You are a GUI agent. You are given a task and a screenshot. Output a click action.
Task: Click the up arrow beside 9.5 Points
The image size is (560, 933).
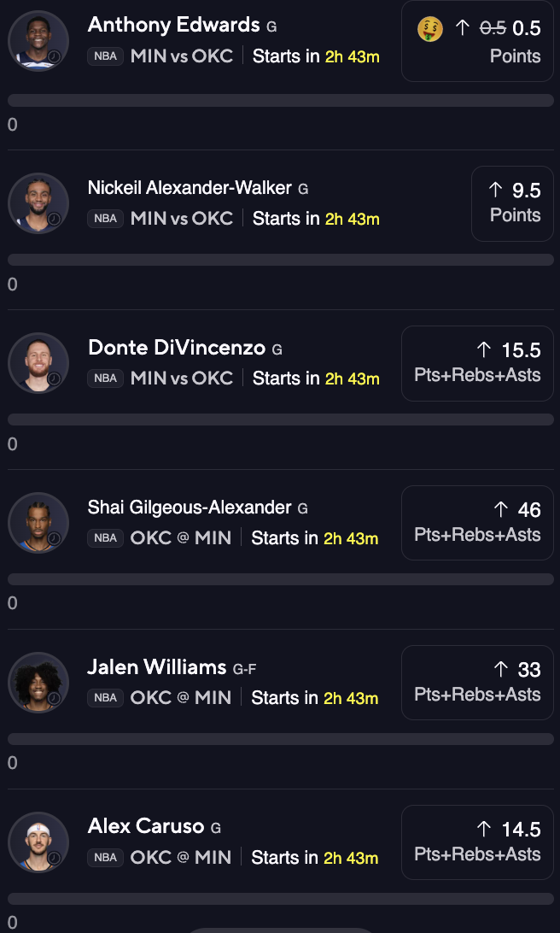click(x=496, y=190)
